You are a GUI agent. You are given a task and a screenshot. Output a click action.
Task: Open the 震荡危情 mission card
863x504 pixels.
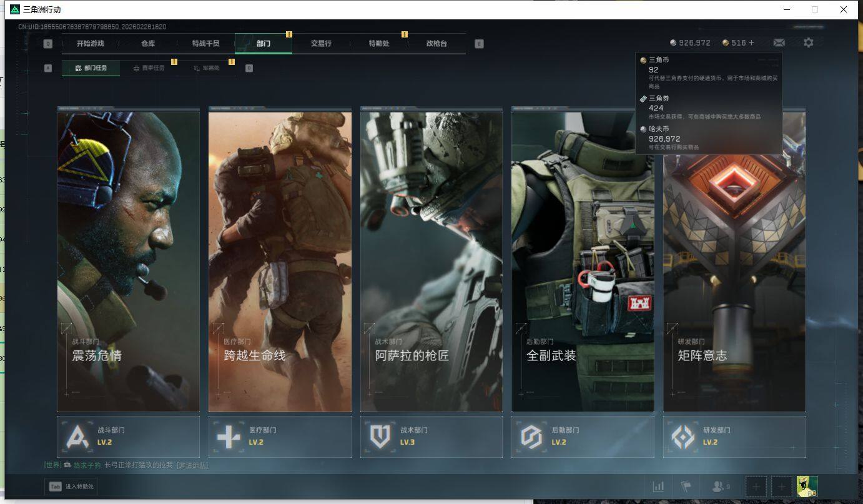click(x=129, y=261)
